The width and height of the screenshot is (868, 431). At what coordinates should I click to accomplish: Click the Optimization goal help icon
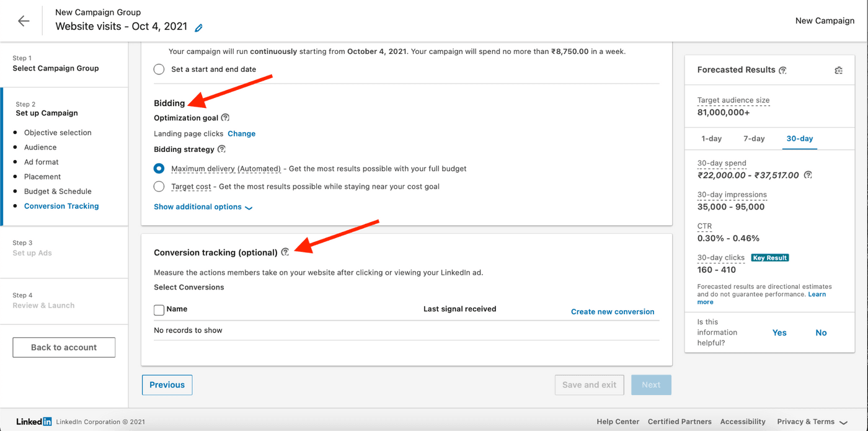(224, 117)
